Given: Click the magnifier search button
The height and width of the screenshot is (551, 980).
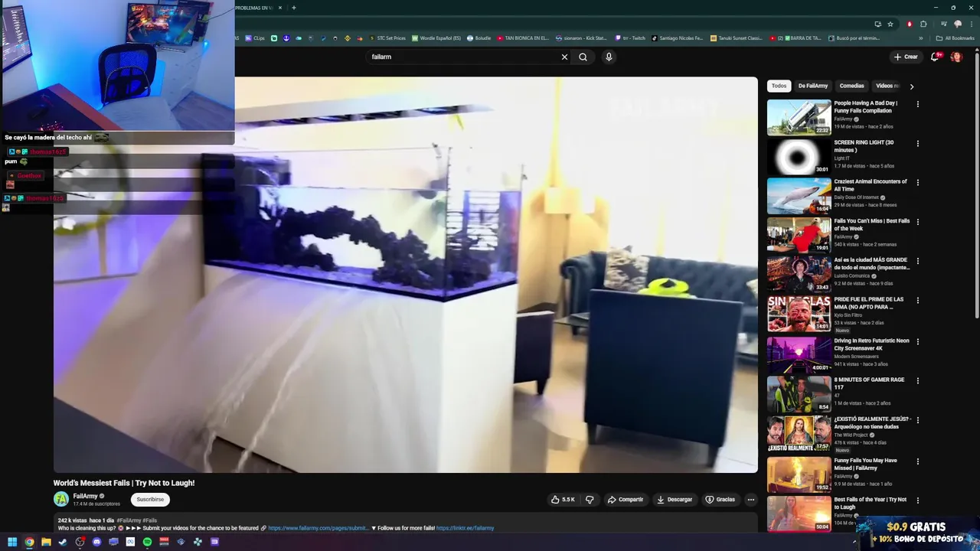Looking at the screenshot, I should point(583,57).
